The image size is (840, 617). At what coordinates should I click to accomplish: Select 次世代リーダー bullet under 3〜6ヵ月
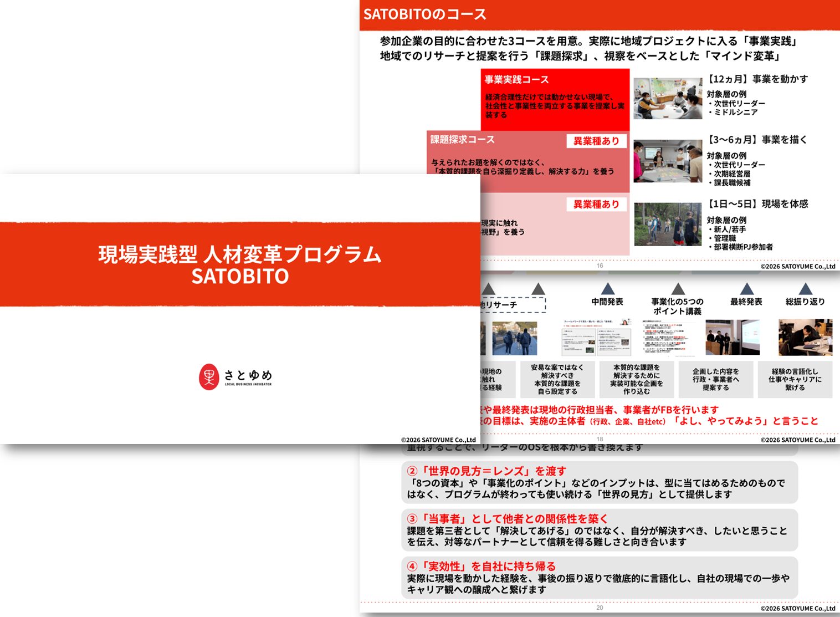[736, 165]
